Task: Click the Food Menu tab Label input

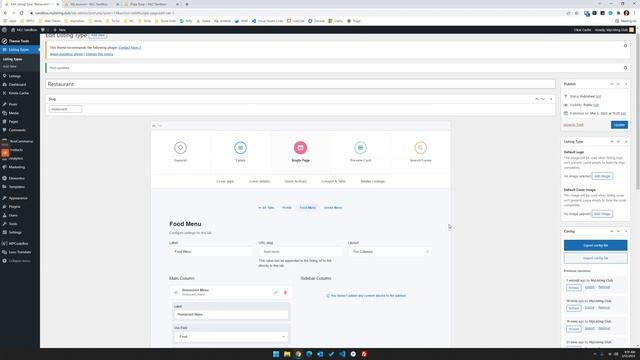Action: pyautogui.click(x=211, y=252)
